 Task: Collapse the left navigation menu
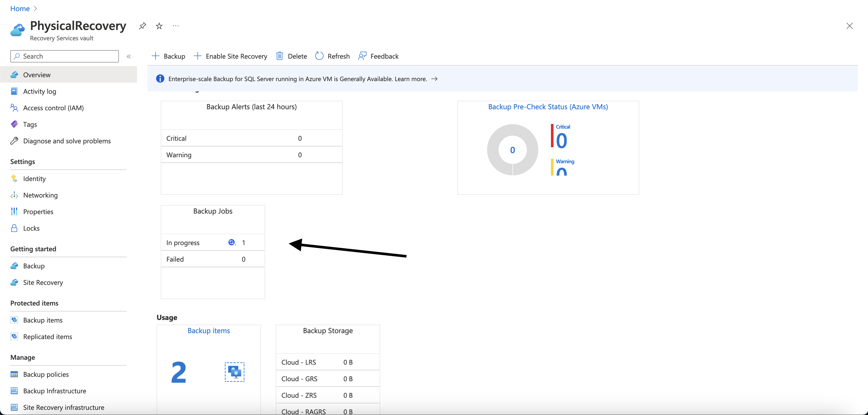129,56
